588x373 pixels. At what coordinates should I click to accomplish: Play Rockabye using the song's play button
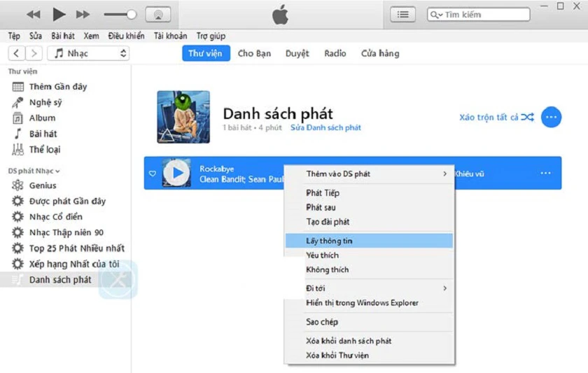(177, 173)
